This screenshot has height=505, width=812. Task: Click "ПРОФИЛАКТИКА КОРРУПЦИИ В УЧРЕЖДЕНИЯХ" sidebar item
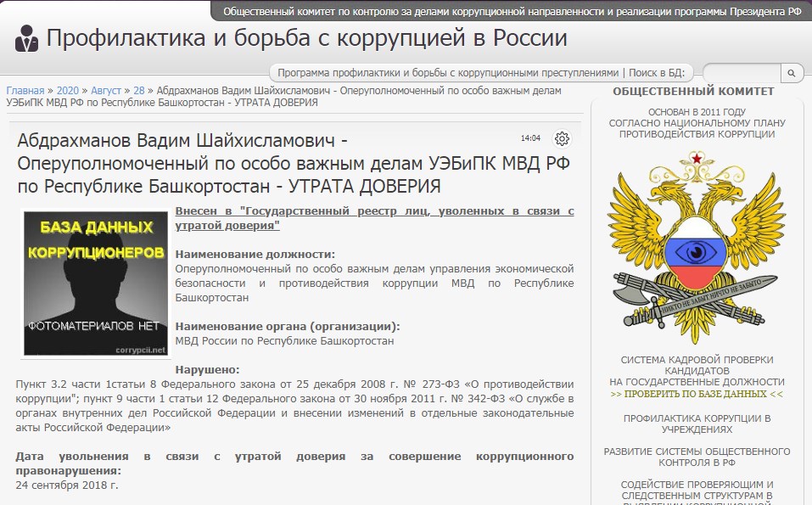point(697,424)
